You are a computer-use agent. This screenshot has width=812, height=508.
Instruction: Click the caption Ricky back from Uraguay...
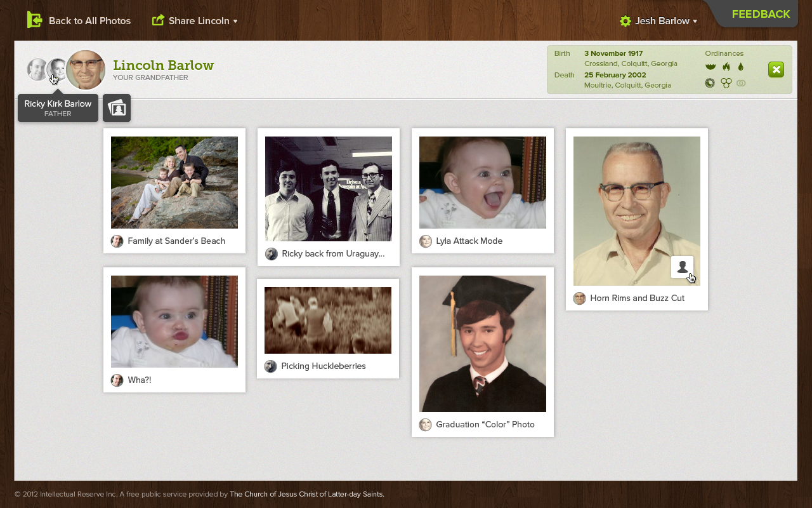pos(333,254)
